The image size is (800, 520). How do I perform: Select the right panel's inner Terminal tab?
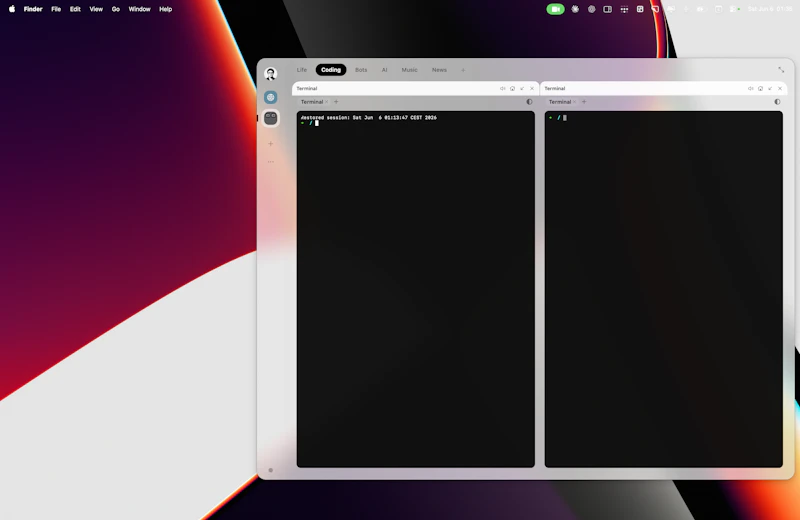point(560,102)
